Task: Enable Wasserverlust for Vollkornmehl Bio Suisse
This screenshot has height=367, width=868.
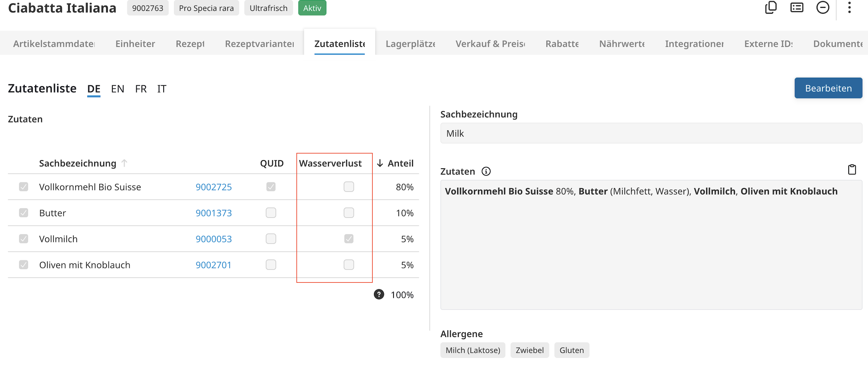Action: pyautogui.click(x=348, y=187)
